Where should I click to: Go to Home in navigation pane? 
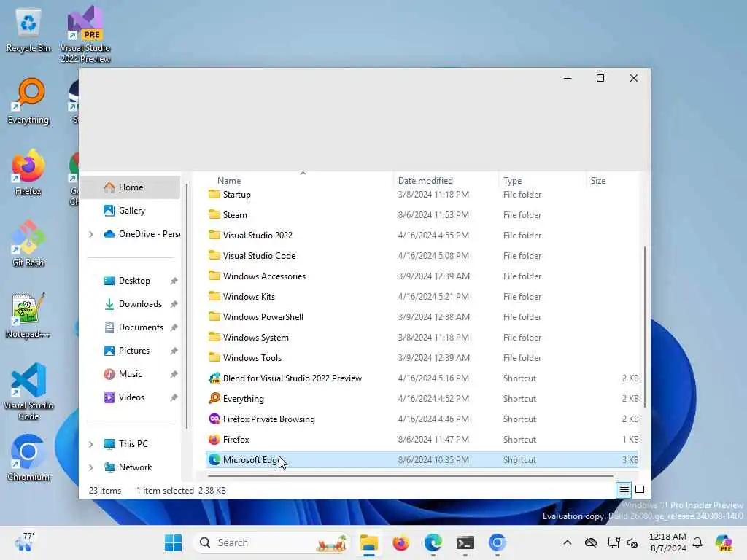pyautogui.click(x=131, y=187)
